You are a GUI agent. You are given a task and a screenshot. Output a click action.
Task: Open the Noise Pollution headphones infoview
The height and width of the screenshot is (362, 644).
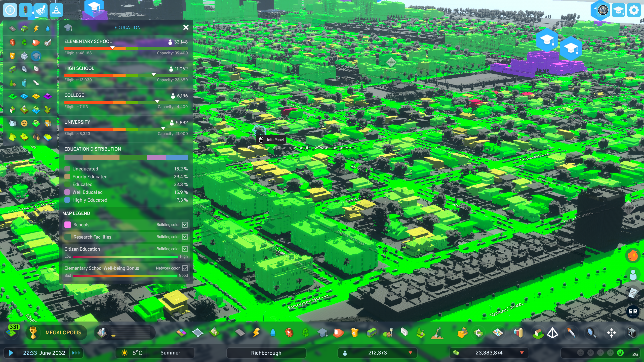coord(36,137)
